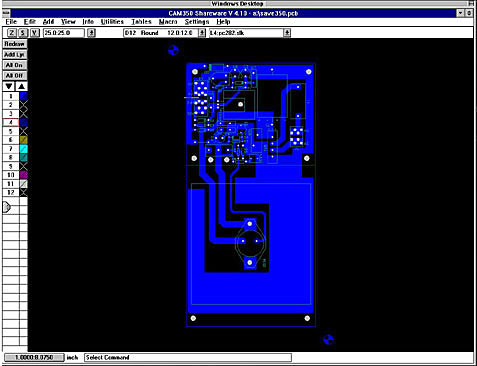Click the V toolbar button

point(35,33)
